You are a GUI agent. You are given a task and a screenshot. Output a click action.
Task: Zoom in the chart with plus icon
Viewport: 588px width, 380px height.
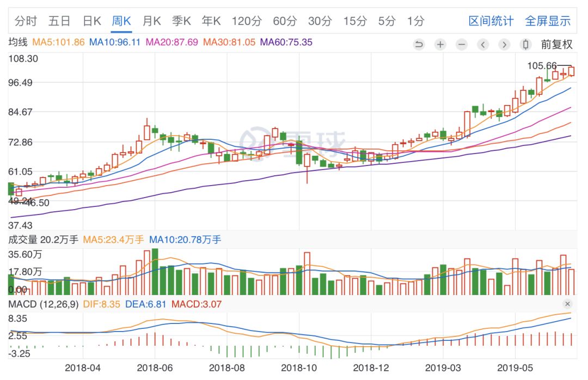coord(440,45)
